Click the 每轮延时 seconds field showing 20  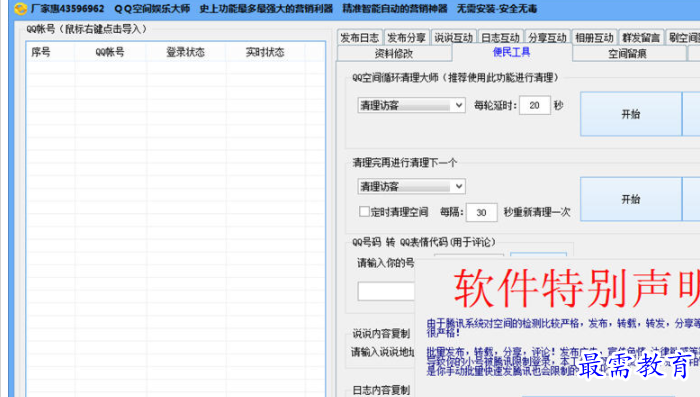[x=535, y=105]
